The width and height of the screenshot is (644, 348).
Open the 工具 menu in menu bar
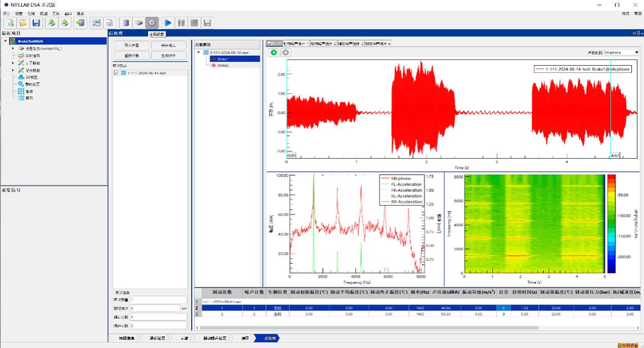coord(56,13)
